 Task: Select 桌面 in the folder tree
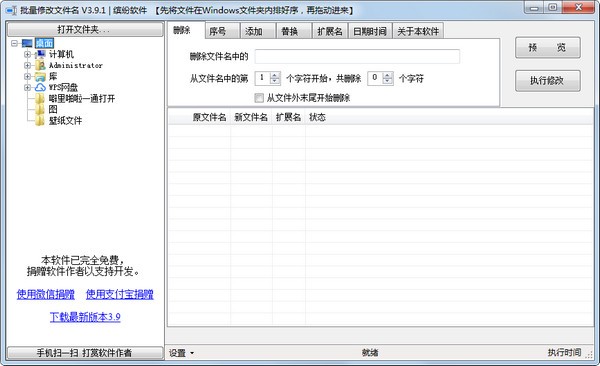(x=44, y=43)
